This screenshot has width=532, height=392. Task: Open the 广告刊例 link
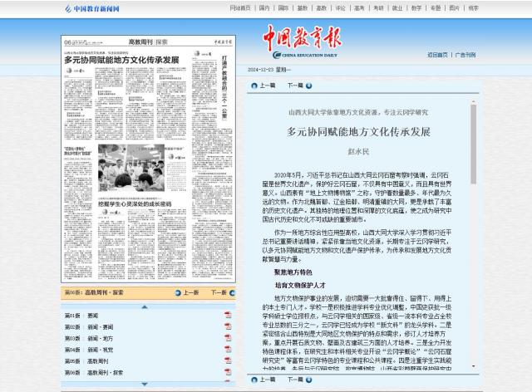coord(465,55)
